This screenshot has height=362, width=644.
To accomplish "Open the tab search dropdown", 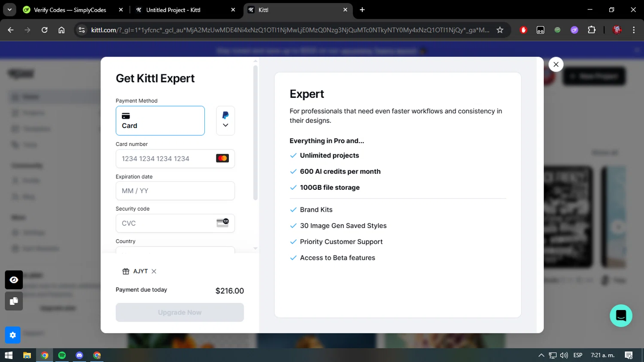I will (9, 10).
